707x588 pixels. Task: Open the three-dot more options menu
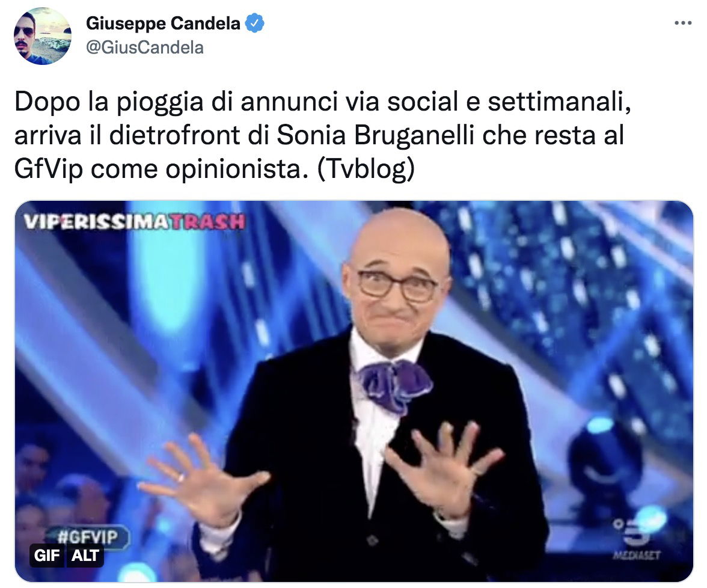pos(683,23)
